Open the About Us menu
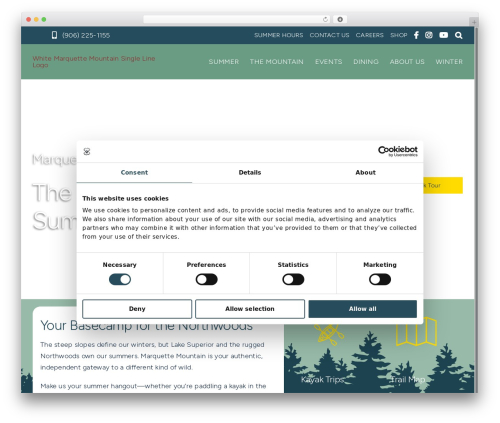Screen dimensions: 500x423 click(407, 62)
